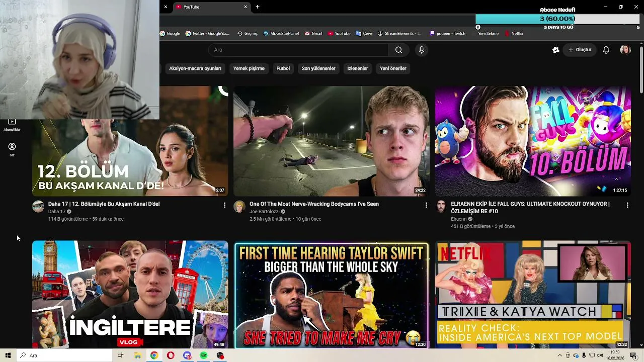644x362 pixels.
Task: Open the Joe Bartolozzi channel name link
Action: click(x=264, y=212)
